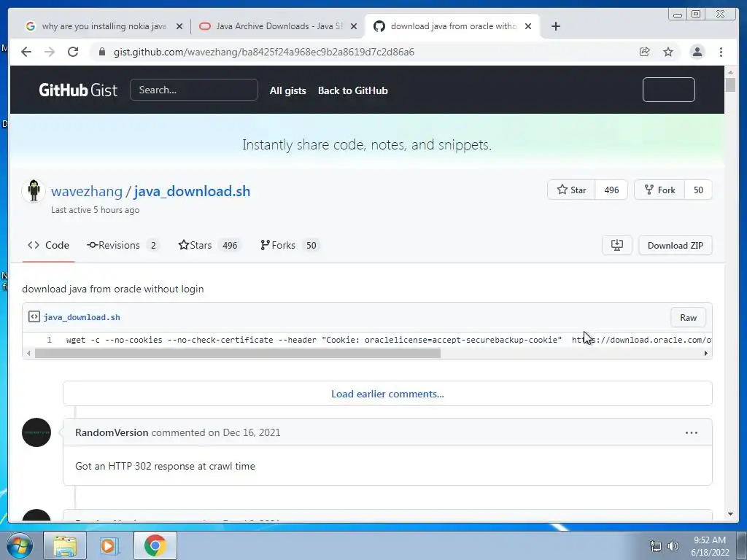Open the Revisions tab
747x560 pixels.
(x=123, y=245)
